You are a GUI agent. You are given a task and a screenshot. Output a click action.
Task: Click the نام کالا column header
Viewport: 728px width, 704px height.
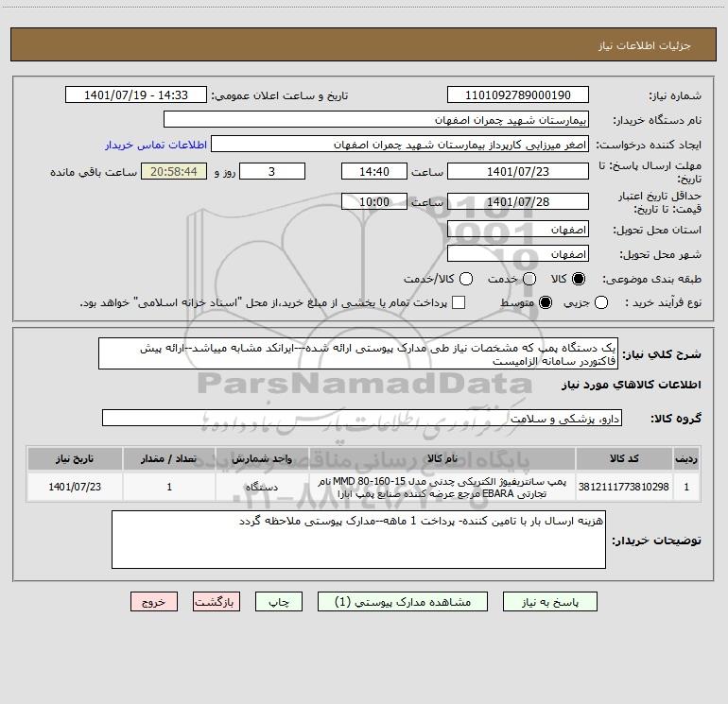click(x=442, y=458)
